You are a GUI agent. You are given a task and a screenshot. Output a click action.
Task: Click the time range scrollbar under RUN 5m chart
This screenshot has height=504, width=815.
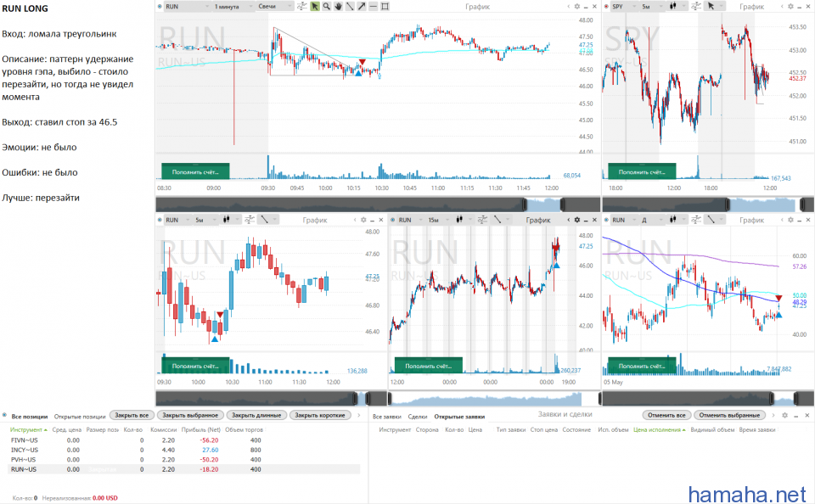tap(272, 399)
